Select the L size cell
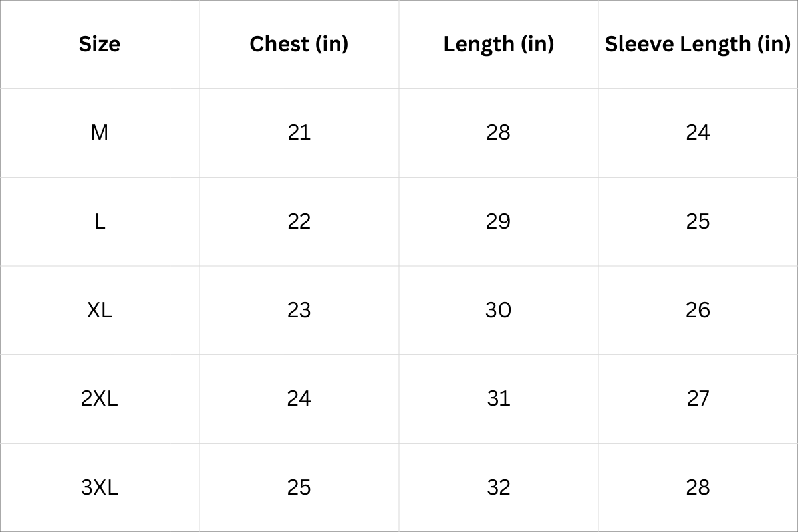 pyautogui.click(x=100, y=221)
